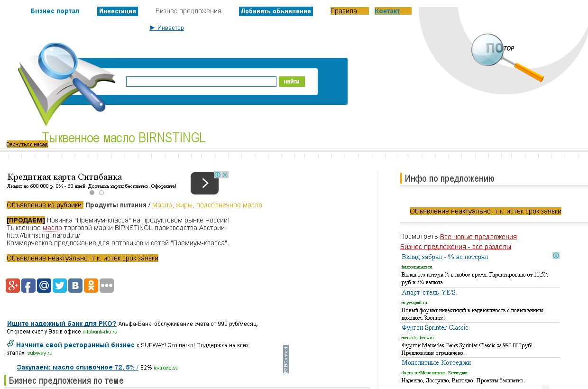The width and height of the screenshot is (588, 389).
Task: Share the listing on Facebook
Action: (x=28, y=286)
